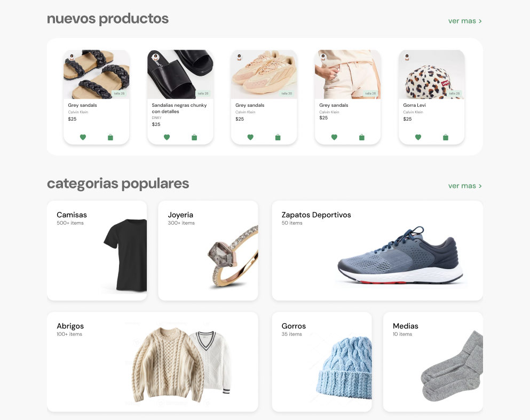The height and width of the screenshot is (420, 530).
Task: Add the beige shorts product to bag
Action: [x=362, y=137]
